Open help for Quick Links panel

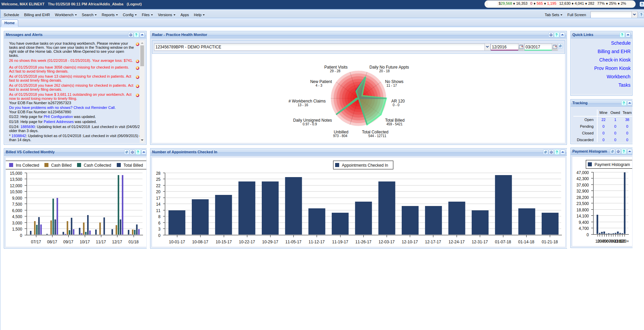[622, 35]
